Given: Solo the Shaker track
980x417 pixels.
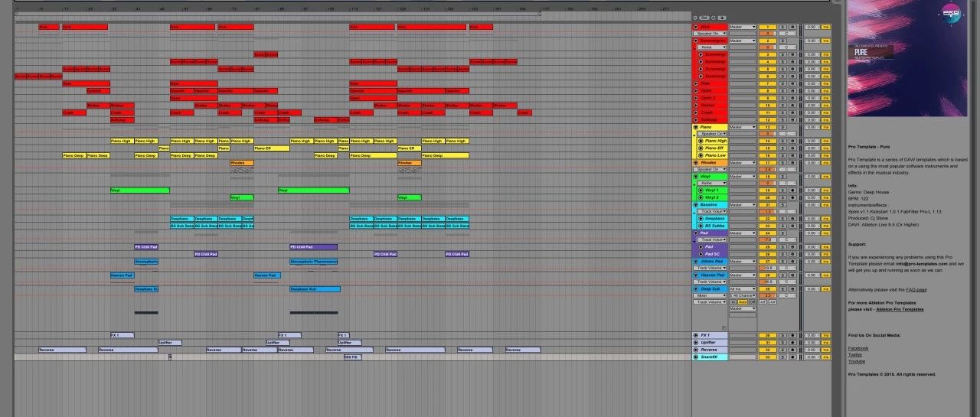Looking at the screenshot, I should pyautogui.click(x=782, y=105).
